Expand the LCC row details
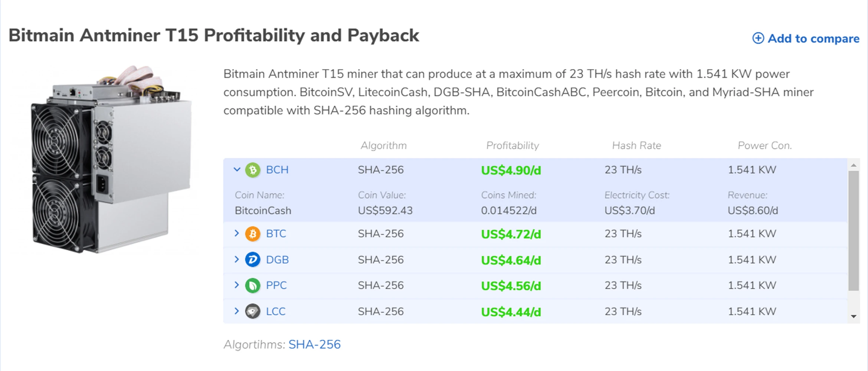This screenshot has height=371, width=868. pyautogui.click(x=237, y=311)
